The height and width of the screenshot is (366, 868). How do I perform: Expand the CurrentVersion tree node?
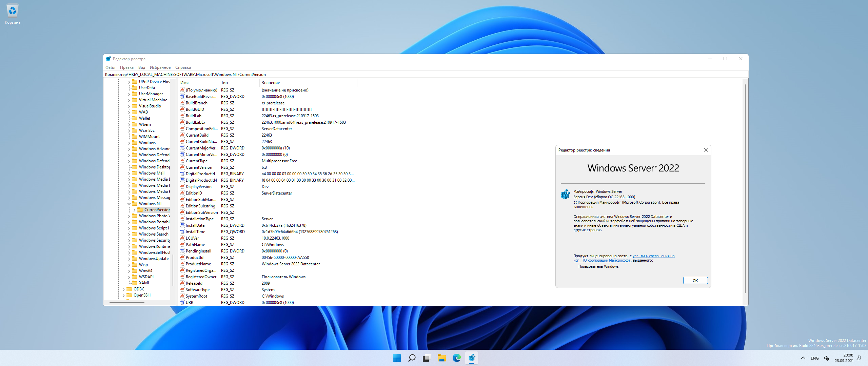[x=134, y=210]
